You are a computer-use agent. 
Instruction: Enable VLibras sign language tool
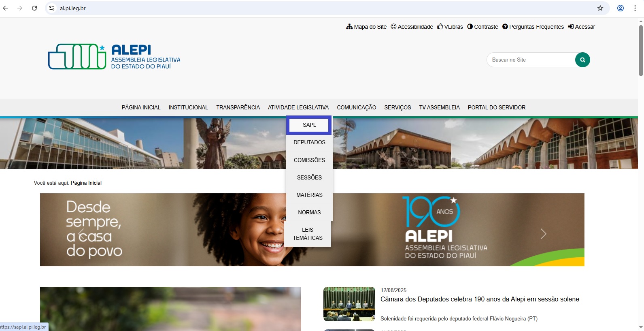tap(450, 27)
